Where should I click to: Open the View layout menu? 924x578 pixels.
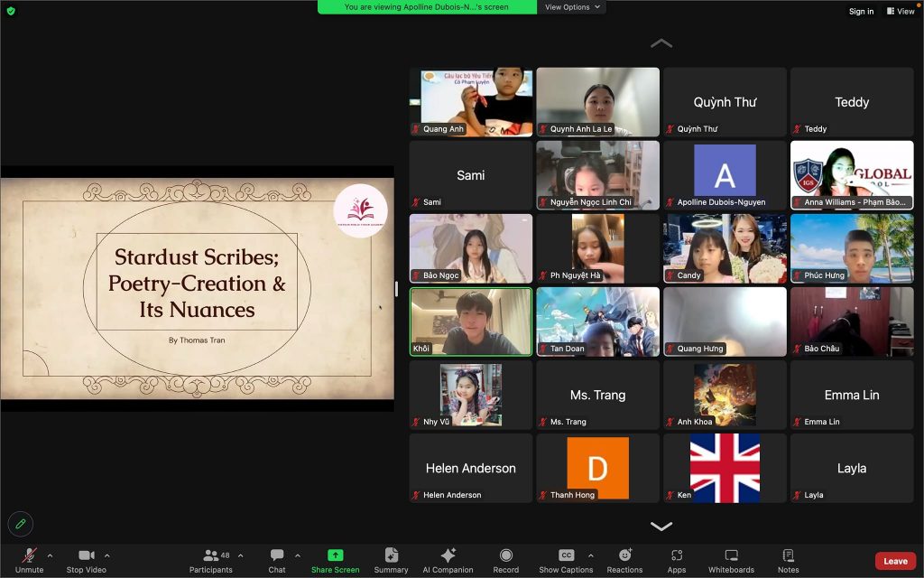pyautogui.click(x=901, y=11)
